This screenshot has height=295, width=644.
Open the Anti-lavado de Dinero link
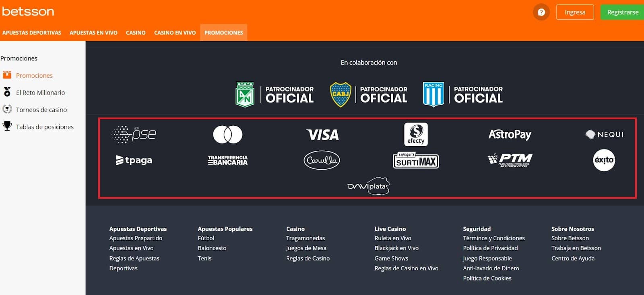tap(491, 268)
